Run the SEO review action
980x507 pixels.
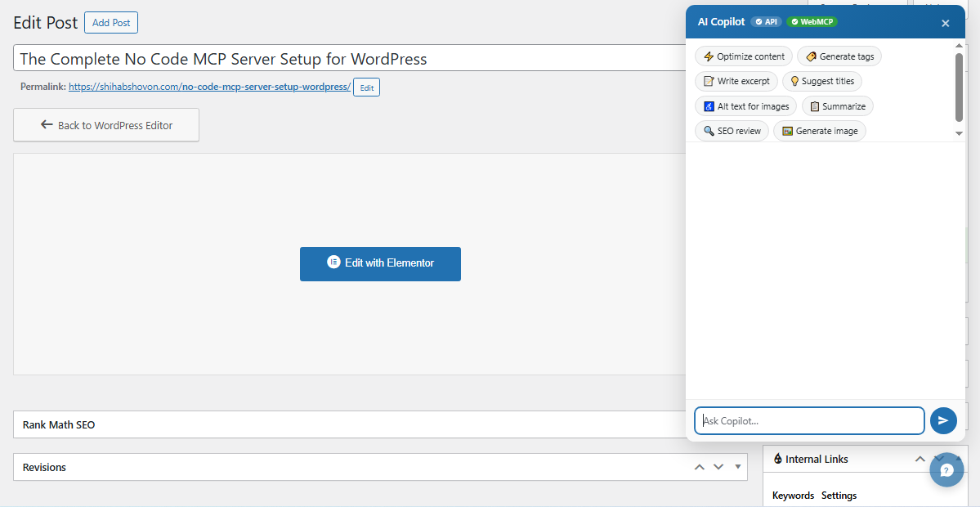[732, 131]
